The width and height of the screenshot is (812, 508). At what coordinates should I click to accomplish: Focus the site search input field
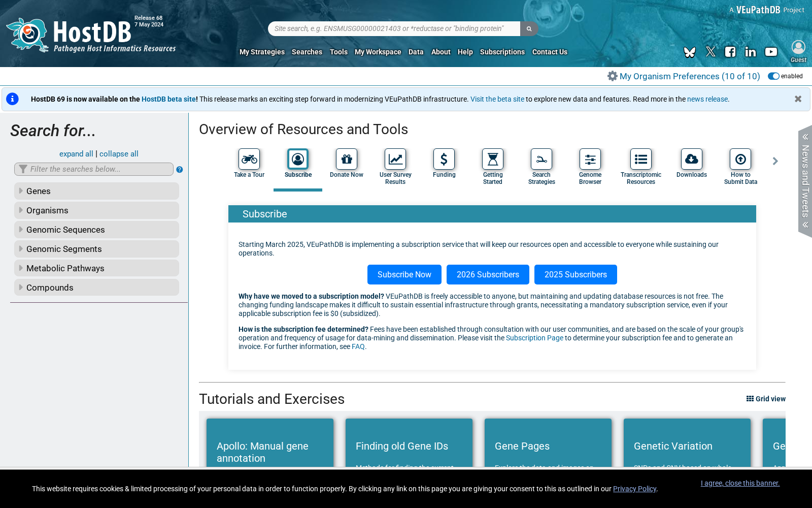394,28
